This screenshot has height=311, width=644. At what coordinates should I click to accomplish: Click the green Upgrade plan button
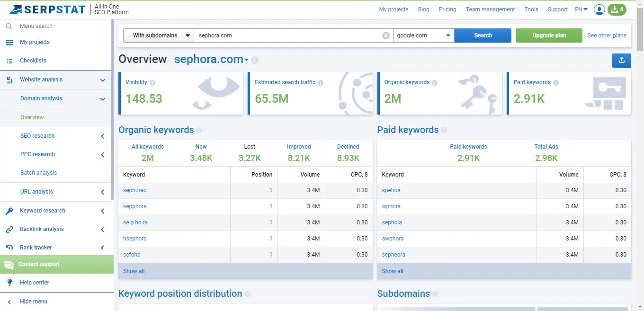[549, 36]
